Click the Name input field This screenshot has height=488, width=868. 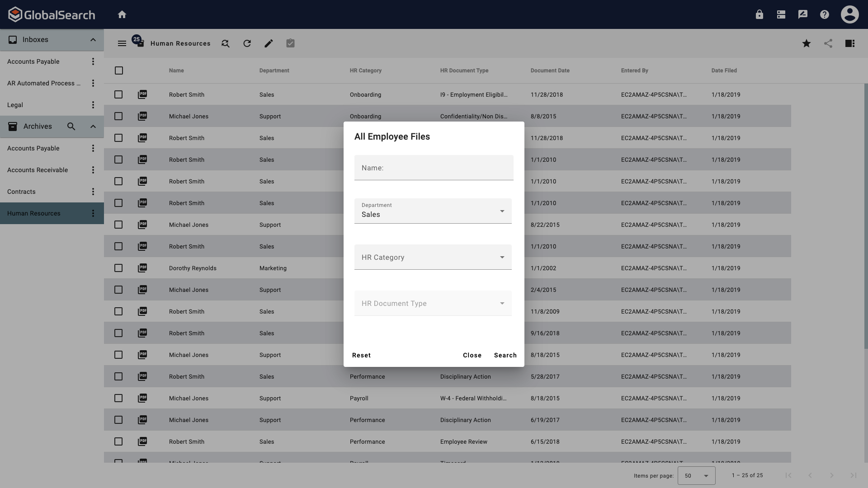click(x=434, y=168)
